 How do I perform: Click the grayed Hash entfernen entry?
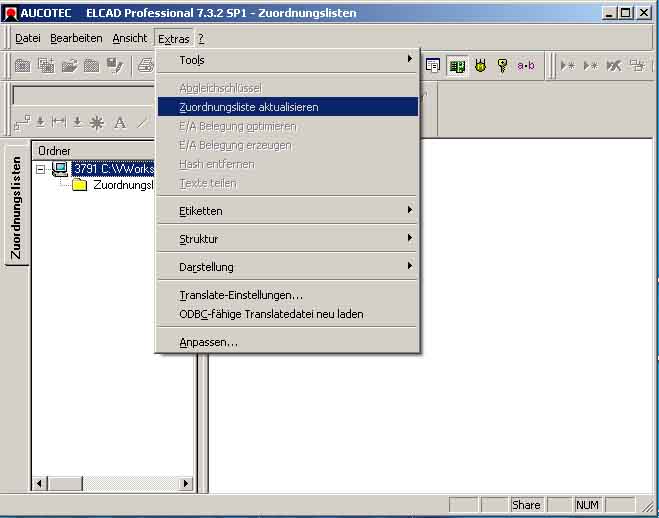click(x=288, y=164)
